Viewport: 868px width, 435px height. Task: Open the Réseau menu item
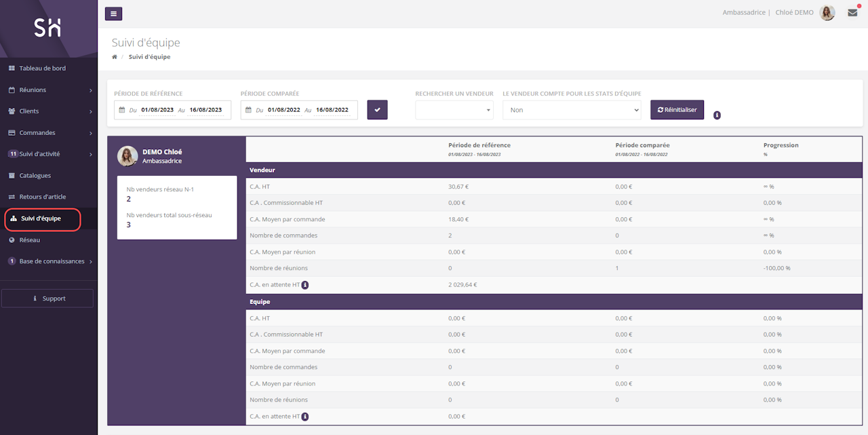[x=29, y=240]
